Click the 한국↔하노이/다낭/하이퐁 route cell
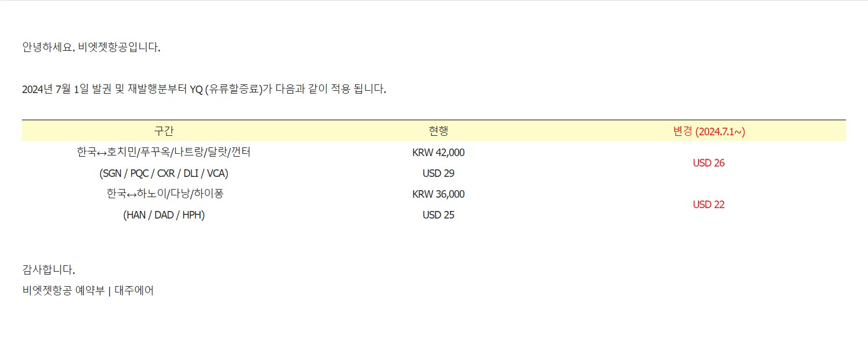This screenshot has height=337, width=868. click(x=165, y=194)
